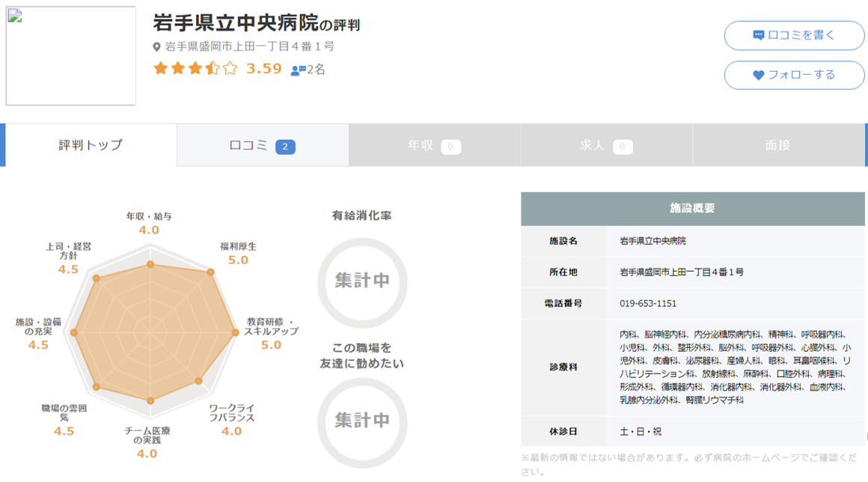The width and height of the screenshot is (868, 482).
Task: Go to the 面接 tab
Action: [778, 145]
